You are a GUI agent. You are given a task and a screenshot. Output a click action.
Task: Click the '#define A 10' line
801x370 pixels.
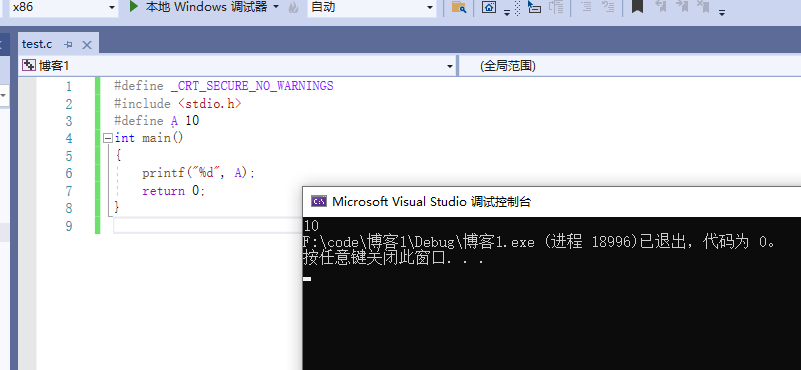[156, 121]
